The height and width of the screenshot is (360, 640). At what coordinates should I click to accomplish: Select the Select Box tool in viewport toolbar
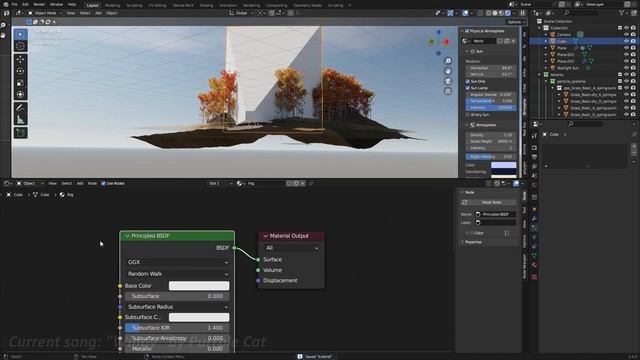click(x=20, y=35)
